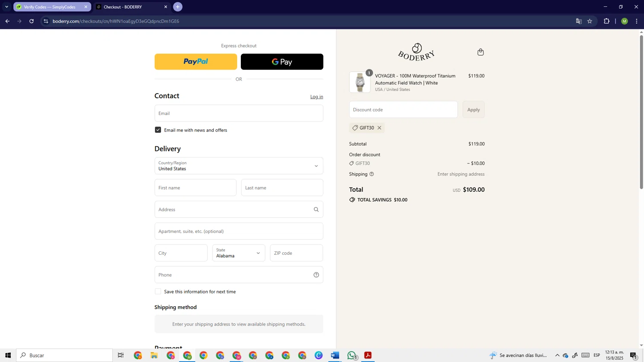Open the browser Extensions puzzle icon
Screen dimensions: 644x362
pyautogui.click(x=607, y=21)
